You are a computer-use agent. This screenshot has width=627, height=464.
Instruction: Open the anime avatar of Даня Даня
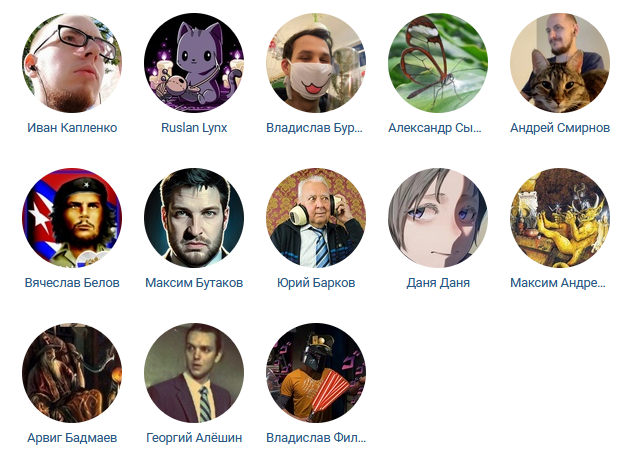(438, 218)
